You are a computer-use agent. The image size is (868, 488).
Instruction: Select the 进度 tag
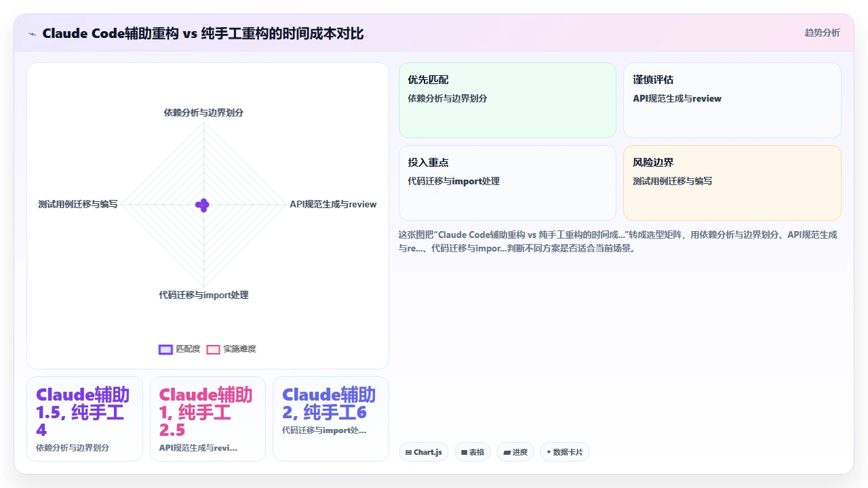(515, 452)
